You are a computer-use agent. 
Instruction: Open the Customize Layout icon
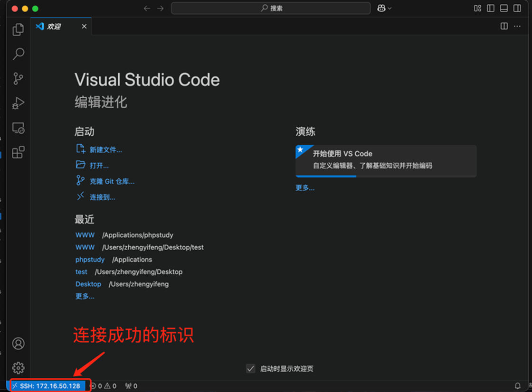(477, 8)
